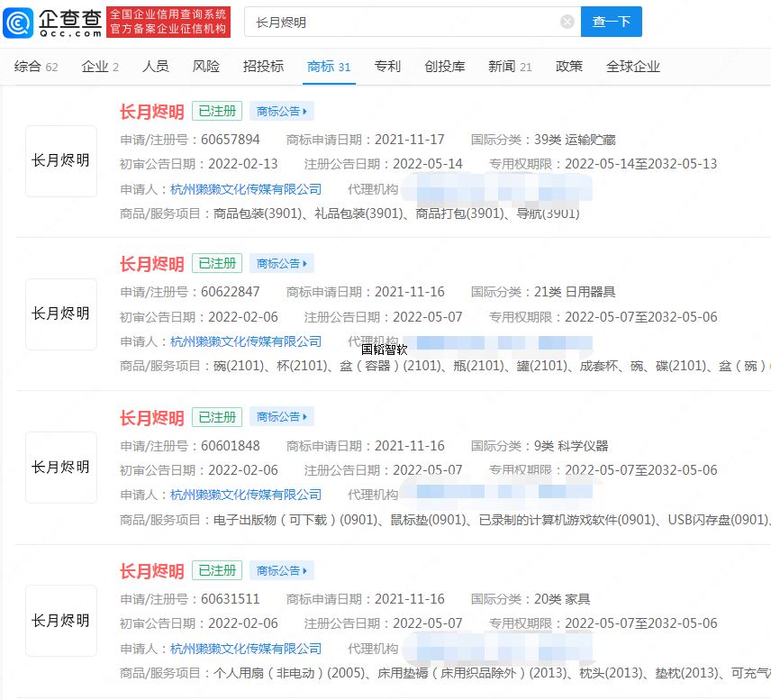Image resolution: width=771 pixels, height=700 pixels.
Task: Expand 商标公告 for the 9类 科学仪器 trademark
Action: (282, 417)
